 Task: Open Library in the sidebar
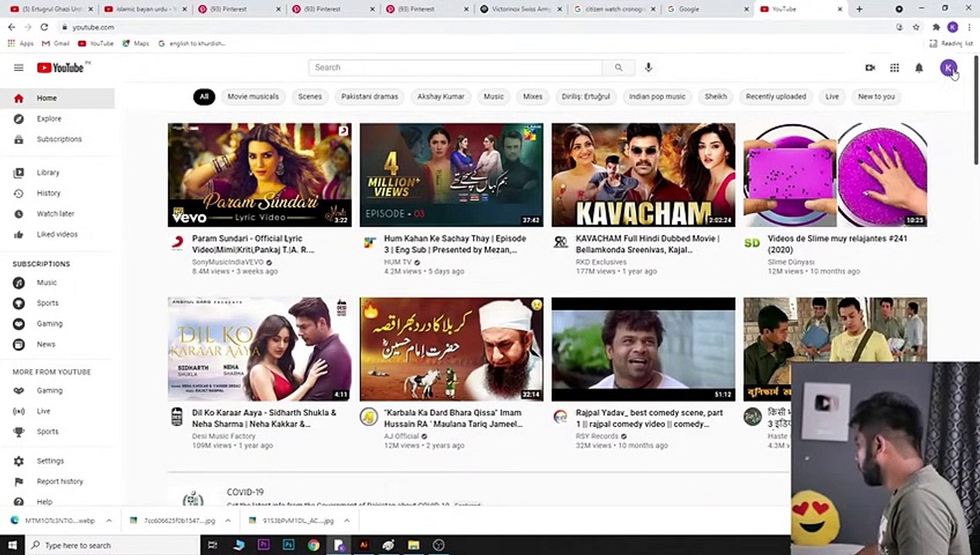tap(57, 173)
